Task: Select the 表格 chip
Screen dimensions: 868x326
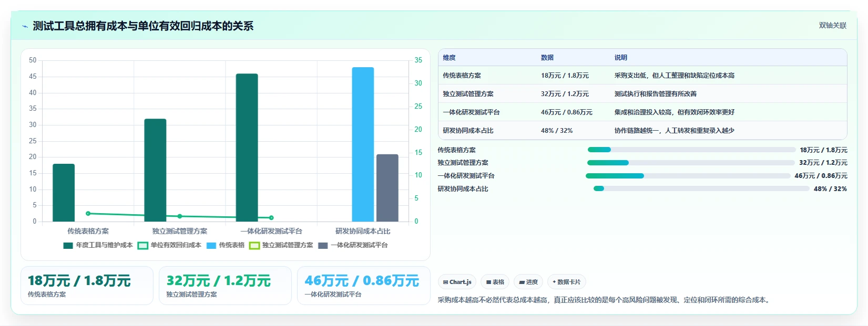Action: [x=495, y=282]
